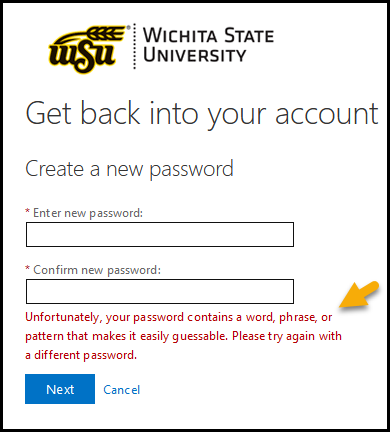Click the error text a different password
The width and height of the screenshot is (390, 432).
point(81,355)
